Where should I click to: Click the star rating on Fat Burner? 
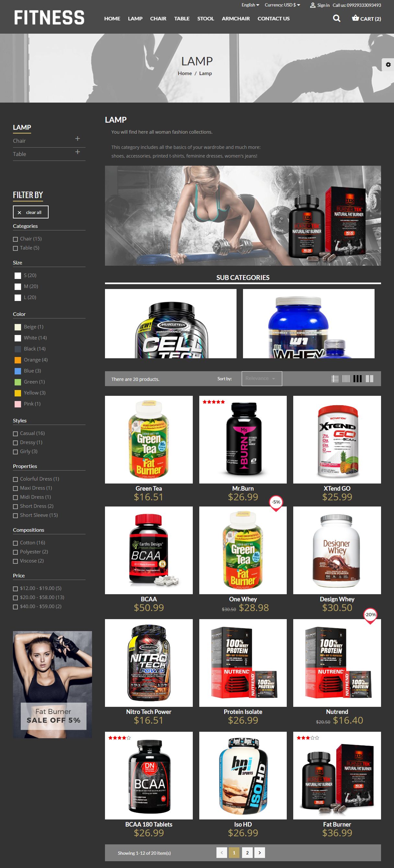click(307, 738)
